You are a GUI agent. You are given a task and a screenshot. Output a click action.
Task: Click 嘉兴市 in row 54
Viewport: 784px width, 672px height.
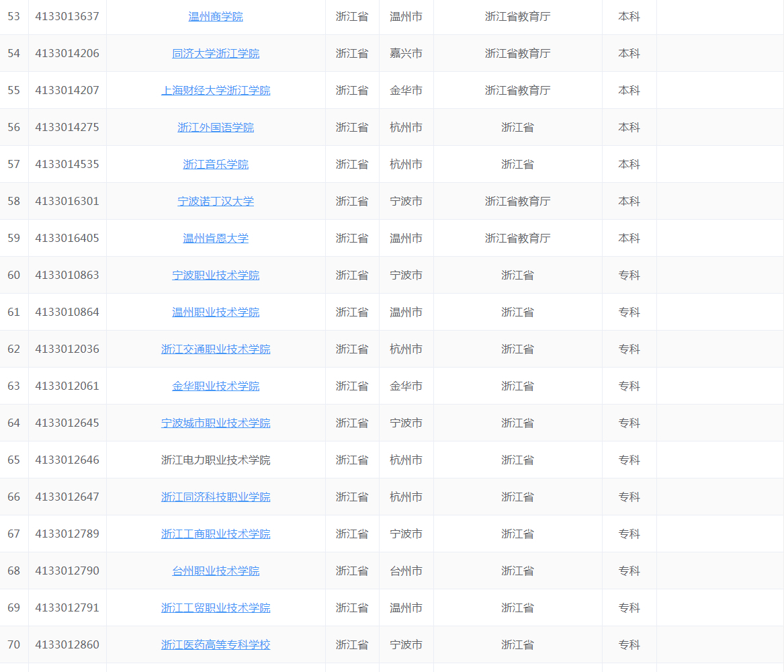tap(406, 54)
